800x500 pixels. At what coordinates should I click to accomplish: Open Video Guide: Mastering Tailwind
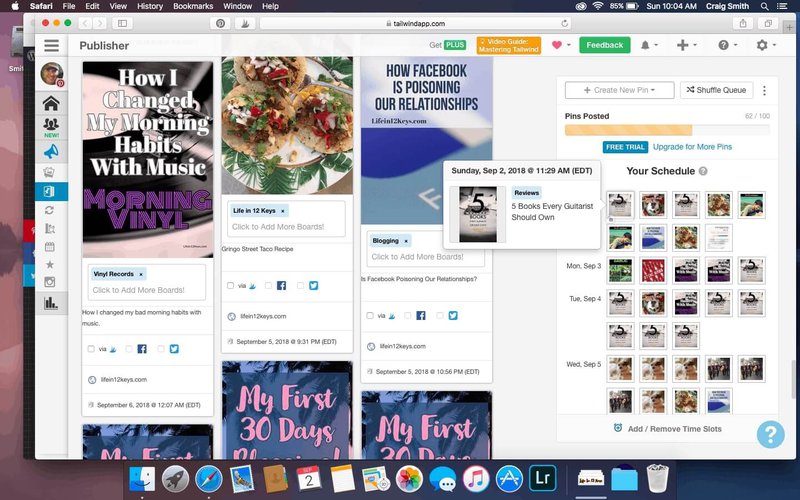tap(508, 45)
